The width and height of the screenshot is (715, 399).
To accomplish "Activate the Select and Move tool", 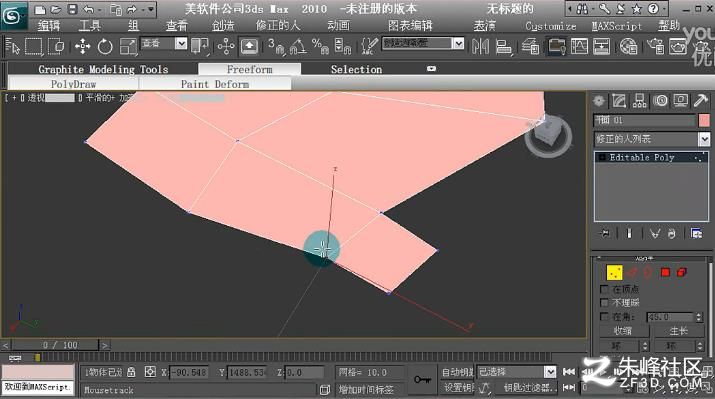I will click(83, 47).
